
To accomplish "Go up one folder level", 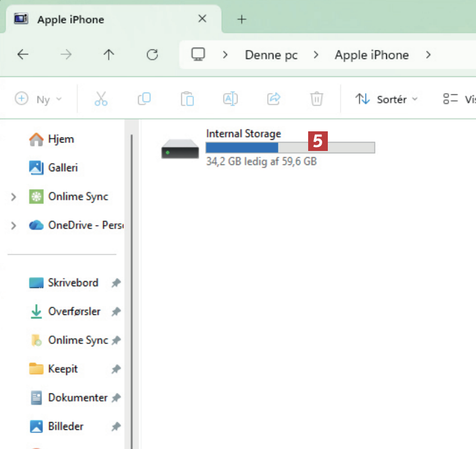I will (108, 54).
